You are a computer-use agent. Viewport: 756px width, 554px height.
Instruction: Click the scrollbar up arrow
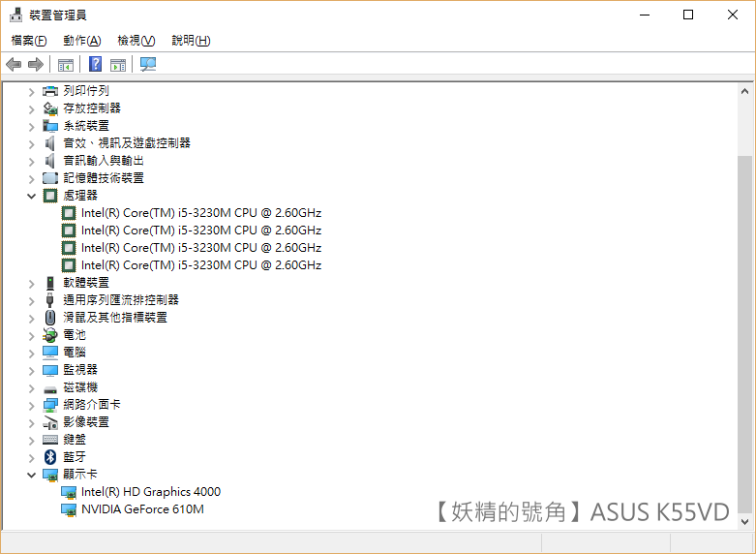point(744,91)
